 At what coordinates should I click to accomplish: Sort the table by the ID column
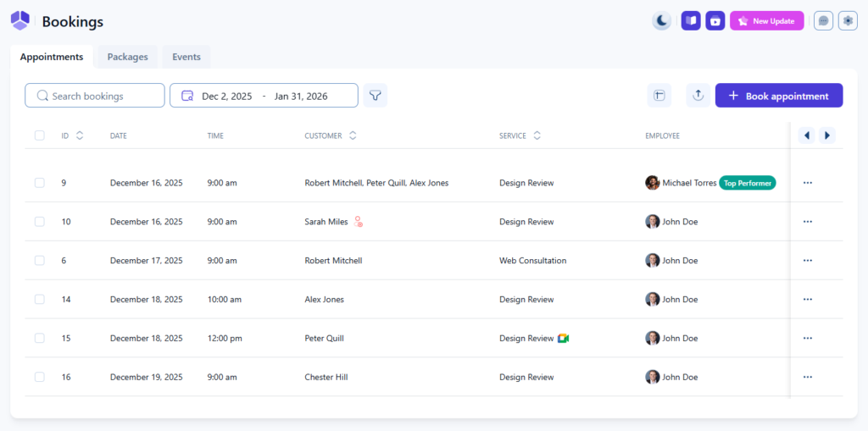80,135
